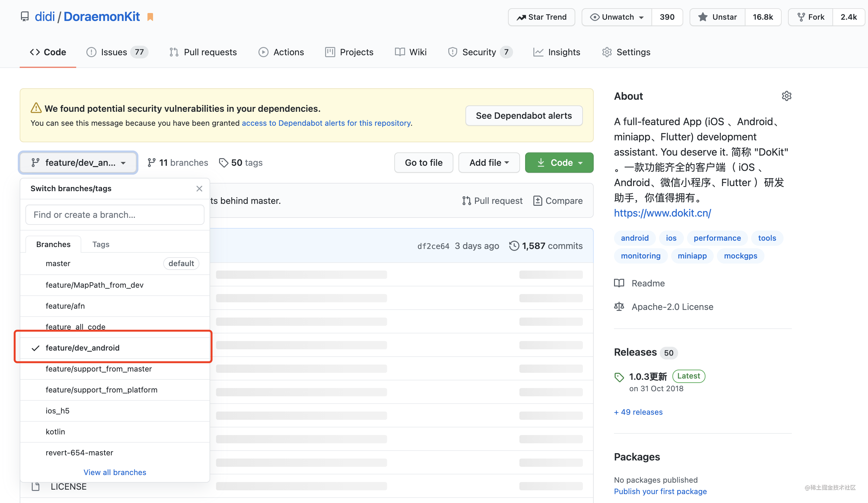This screenshot has width=868, height=503.
Task: Expand the Add file dropdown
Action: pos(489,162)
